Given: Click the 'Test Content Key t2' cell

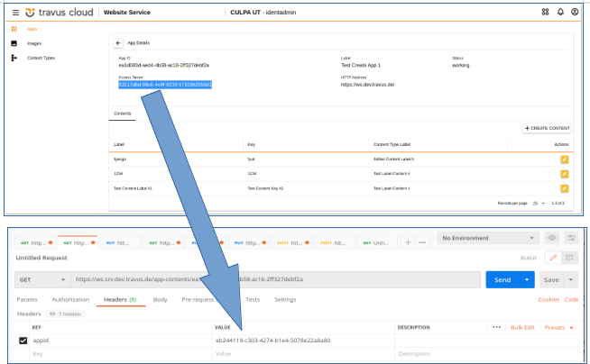Looking at the screenshot, I should pos(265,188).
